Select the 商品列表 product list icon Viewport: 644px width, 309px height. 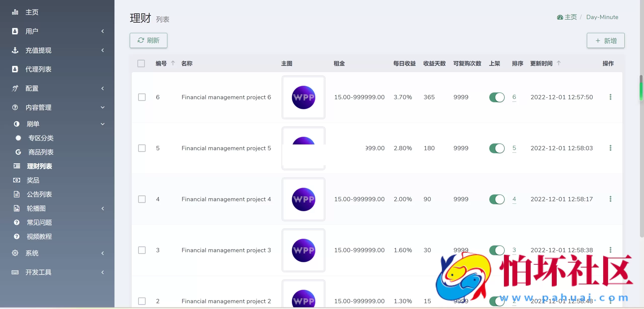click(x=18, y=152)
